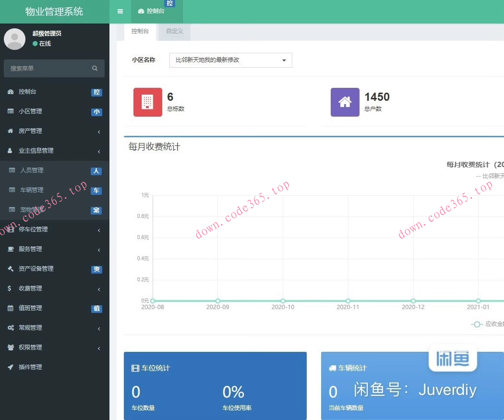Click the red 总栋数 building icon
Viewport: 504px width, 420px height.
[x=148, y=102]
